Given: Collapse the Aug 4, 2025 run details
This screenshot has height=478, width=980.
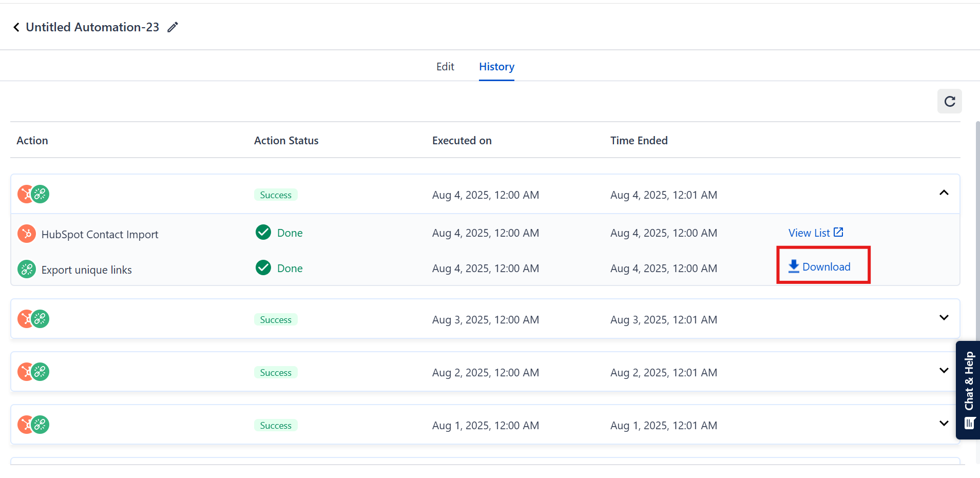Looking at the screenshot, I should point(944,193).
